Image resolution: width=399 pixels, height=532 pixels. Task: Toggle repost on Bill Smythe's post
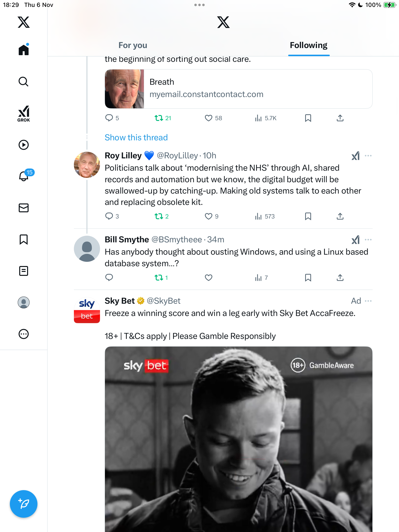[159, 278]
